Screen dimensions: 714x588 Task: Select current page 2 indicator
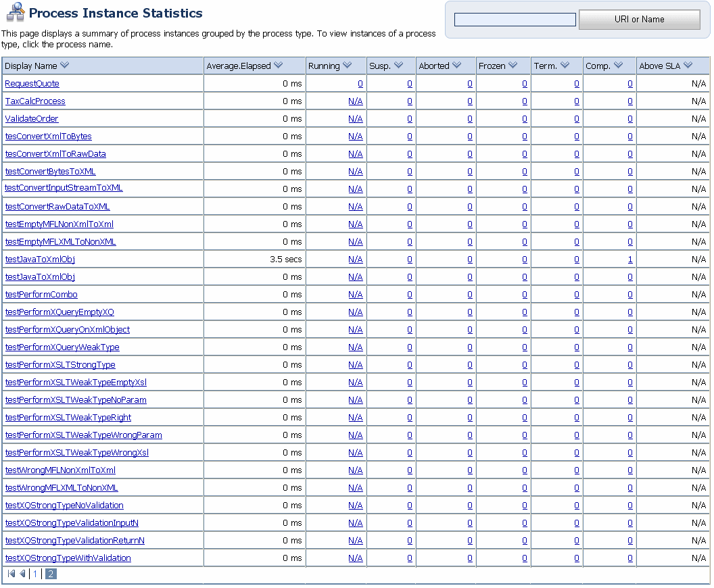[51, 574]
